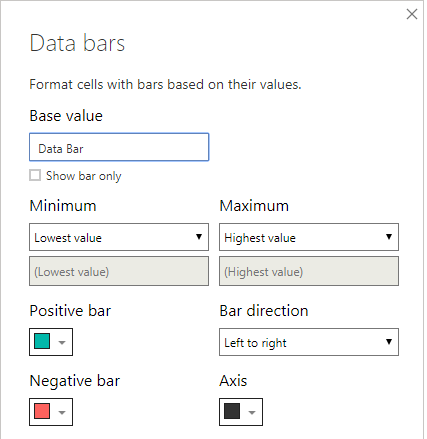This screenshot has height=439, width=427.
Task: Click the Base value label
Action: (x=66, y=116)
